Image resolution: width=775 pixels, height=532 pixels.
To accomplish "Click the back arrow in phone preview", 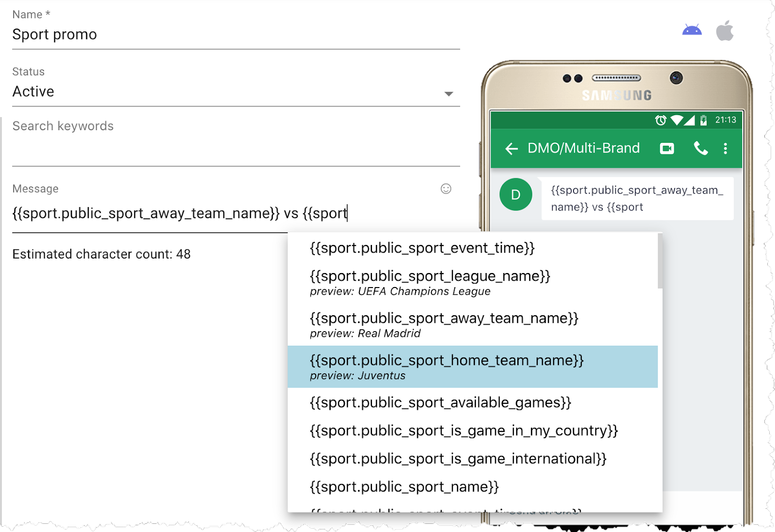I will pyautogui.click(x=511, y=149).
